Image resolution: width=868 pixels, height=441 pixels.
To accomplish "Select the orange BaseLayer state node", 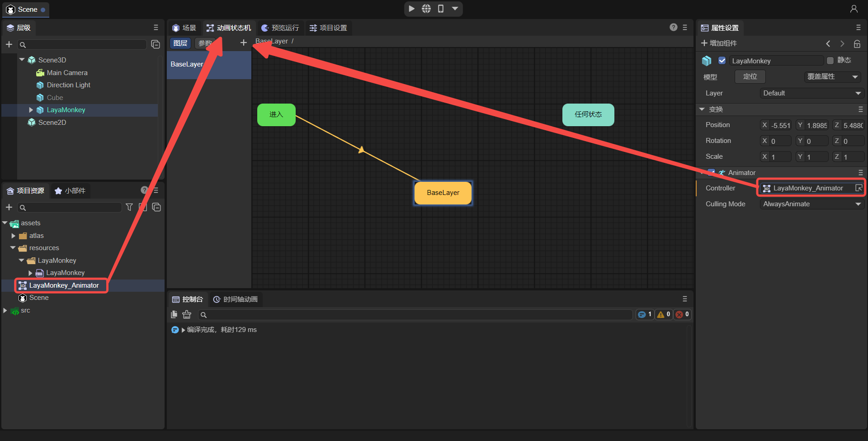I will coord(443,193).
